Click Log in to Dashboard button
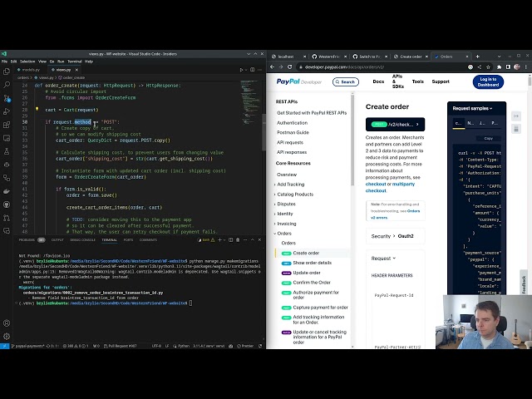Screen dimensions: 532x399 (x=488, y=82)
